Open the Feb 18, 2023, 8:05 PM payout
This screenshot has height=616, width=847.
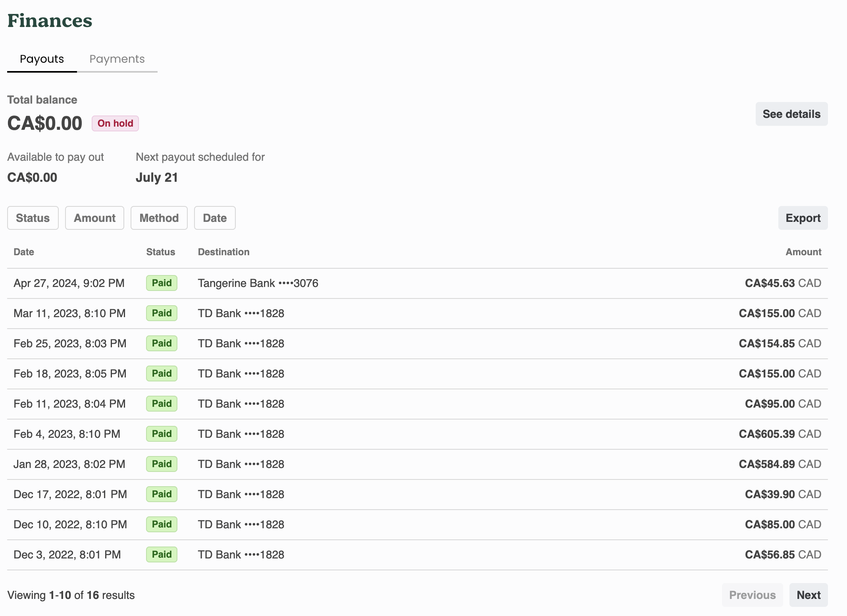[x=418, y=374]
